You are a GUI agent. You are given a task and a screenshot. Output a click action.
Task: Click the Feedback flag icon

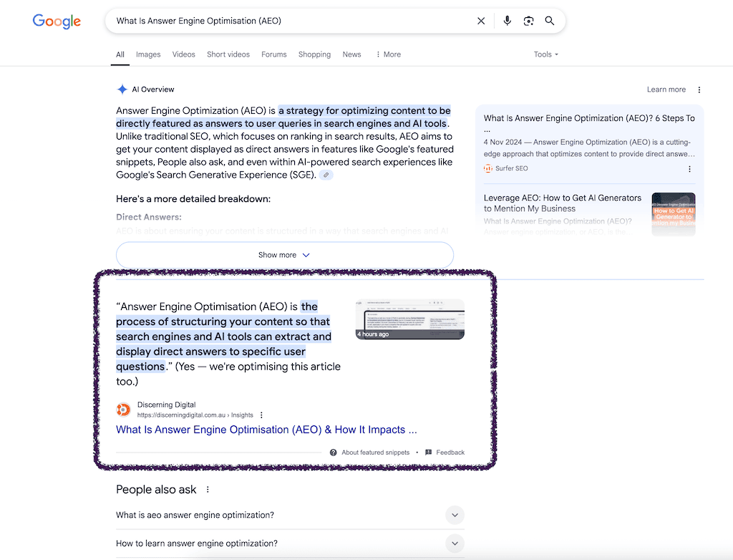[x=428, y=453]
